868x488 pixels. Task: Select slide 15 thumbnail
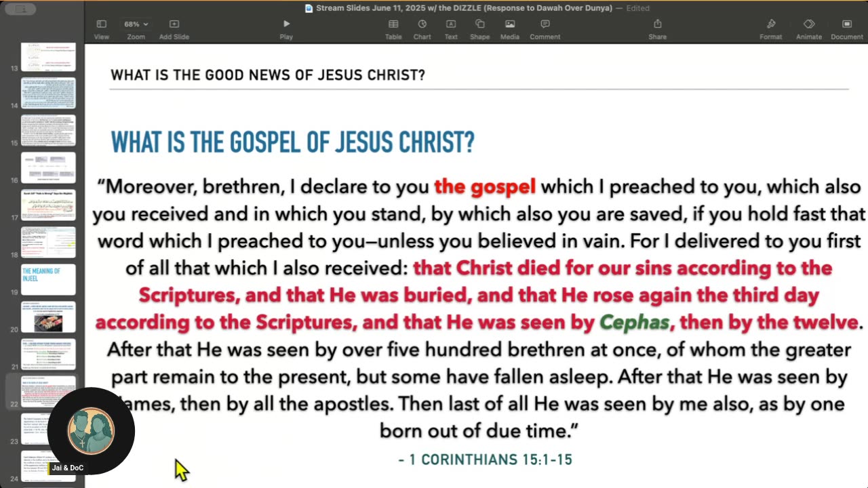point(48,130)
